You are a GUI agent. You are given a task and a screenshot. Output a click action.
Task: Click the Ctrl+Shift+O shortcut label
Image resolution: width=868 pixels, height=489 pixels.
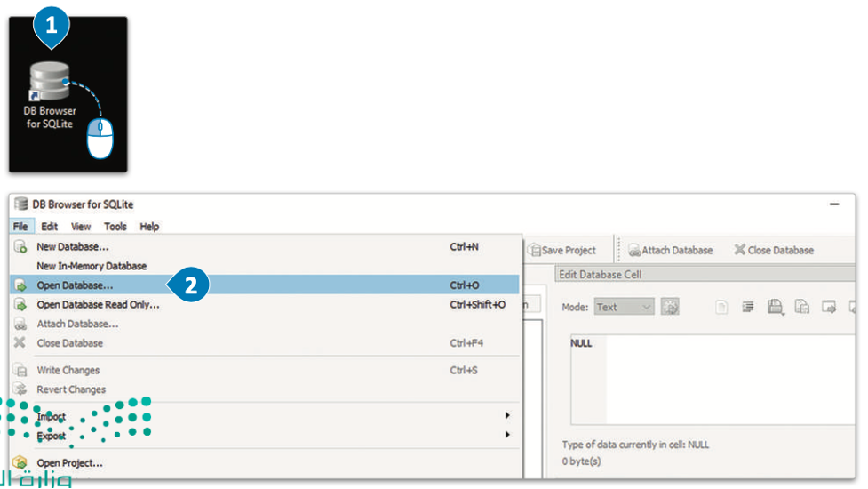[478, 305]
